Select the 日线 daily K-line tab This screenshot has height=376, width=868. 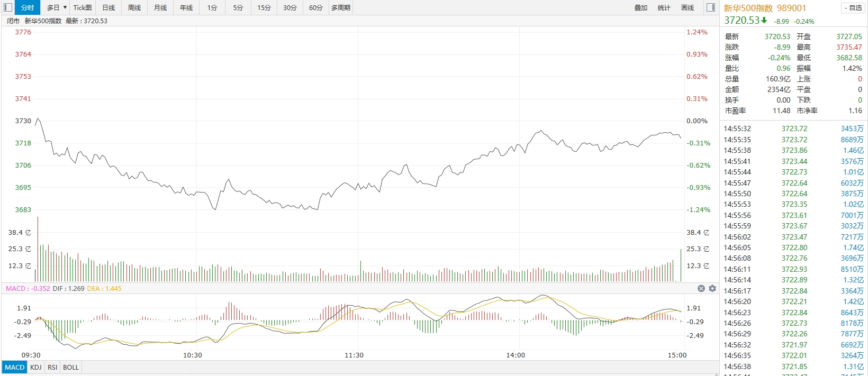[x=108, y=7]
